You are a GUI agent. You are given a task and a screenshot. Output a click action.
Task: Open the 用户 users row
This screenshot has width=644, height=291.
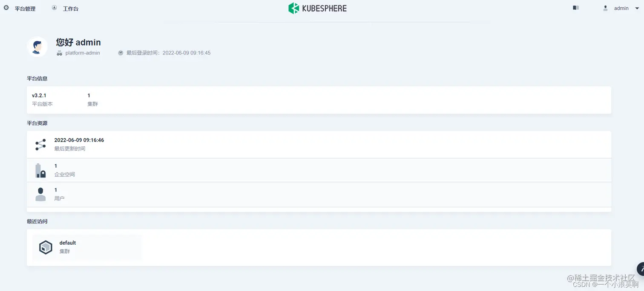click(319, 194)
